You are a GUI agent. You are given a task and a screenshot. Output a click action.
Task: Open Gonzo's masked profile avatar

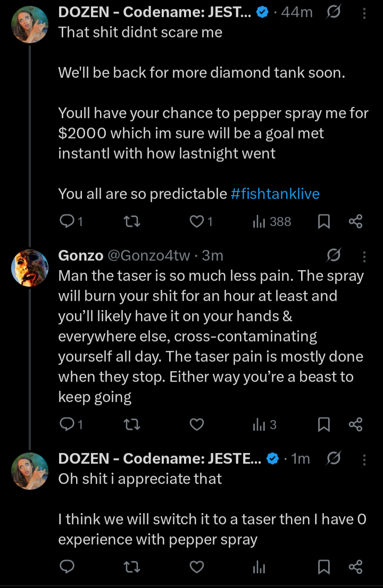click(x=30, y=268)
